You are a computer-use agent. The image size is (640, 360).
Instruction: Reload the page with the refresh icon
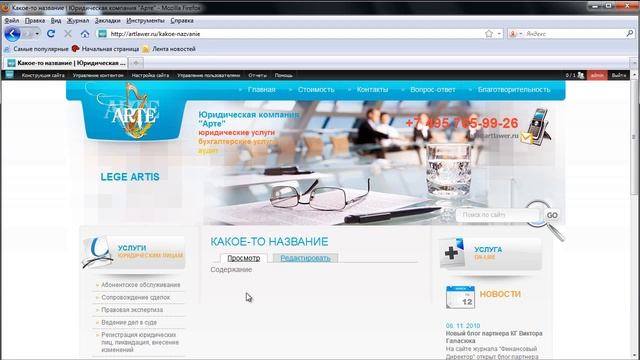tap(51, 34)
